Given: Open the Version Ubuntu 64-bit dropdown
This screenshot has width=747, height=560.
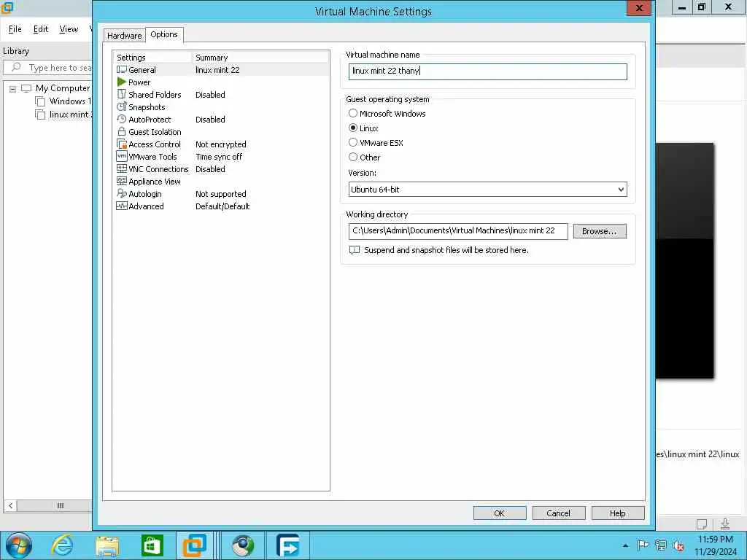Looking at the screenshot, I should pyautogui.click(x=487, y=189).
